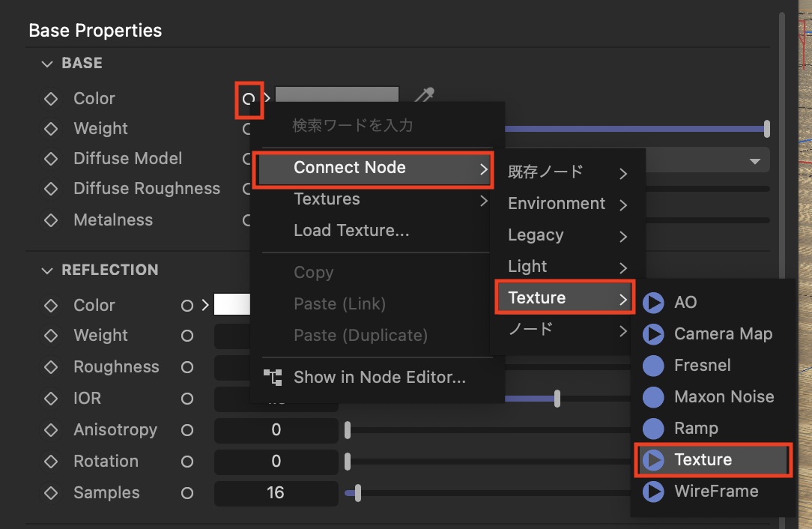Click the Show in Node Editor icon

click(273, 378)
